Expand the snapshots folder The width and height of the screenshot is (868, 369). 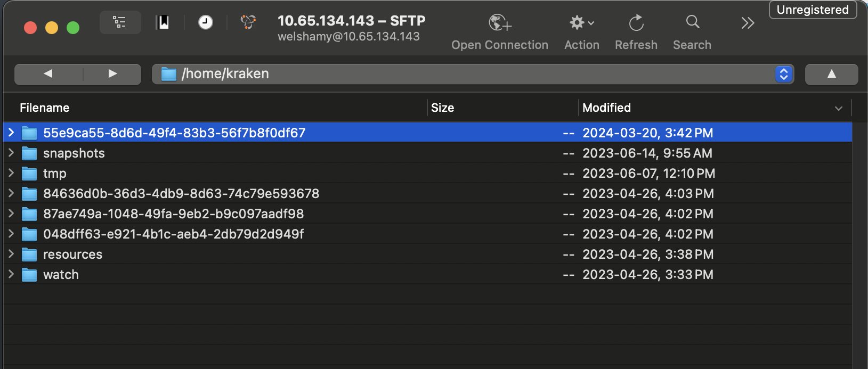(11, 153)
